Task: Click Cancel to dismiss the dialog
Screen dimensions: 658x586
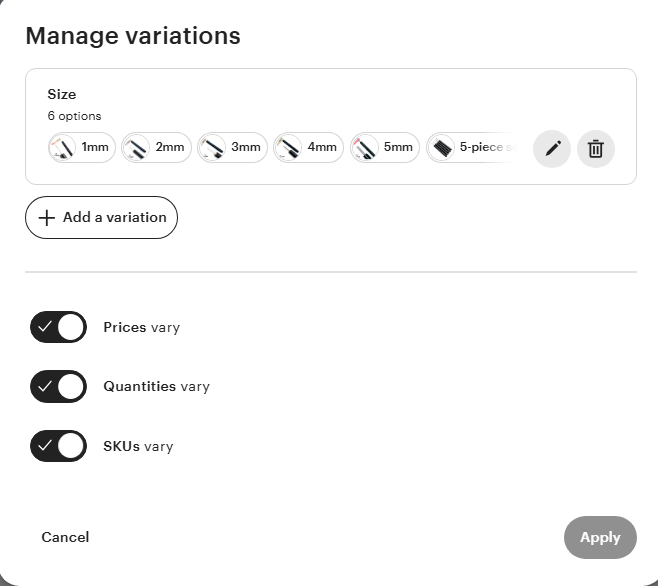Action: [x=65, y=537]
